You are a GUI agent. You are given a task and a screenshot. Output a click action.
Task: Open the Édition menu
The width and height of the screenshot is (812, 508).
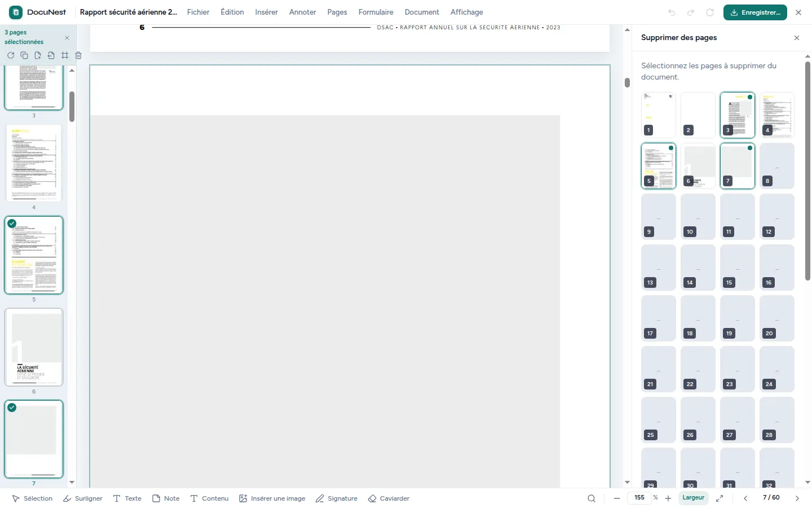click(232, 12)
